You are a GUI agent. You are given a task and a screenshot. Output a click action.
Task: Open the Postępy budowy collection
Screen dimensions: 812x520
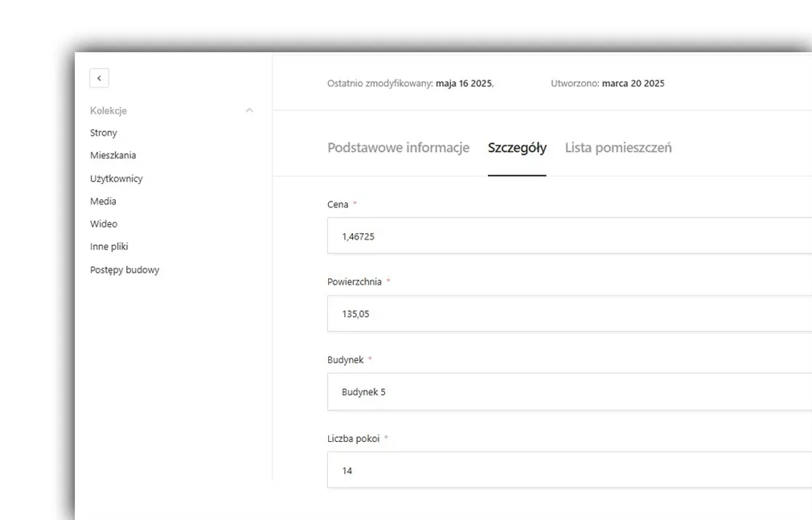point(125,270)
